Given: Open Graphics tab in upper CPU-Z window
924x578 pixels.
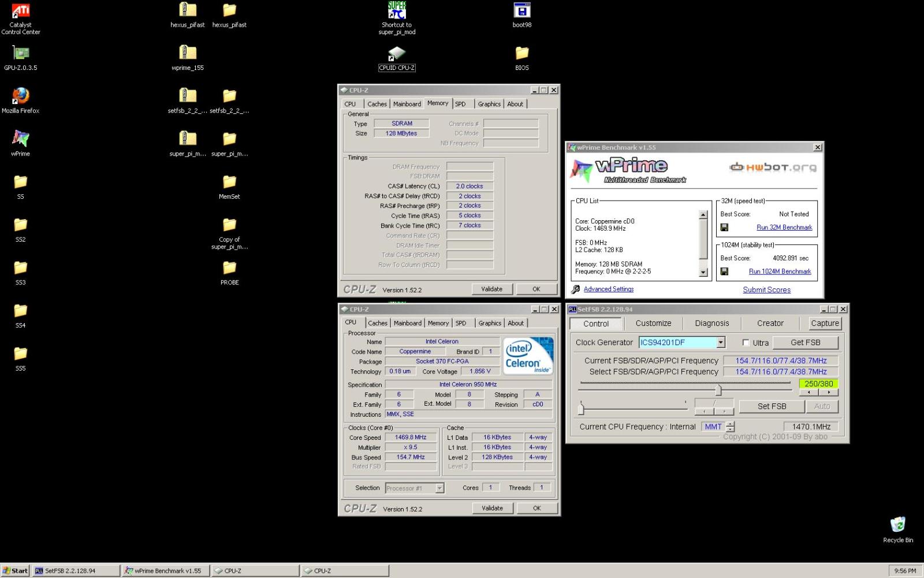Looking at the screenshot, I should point(489,104).
